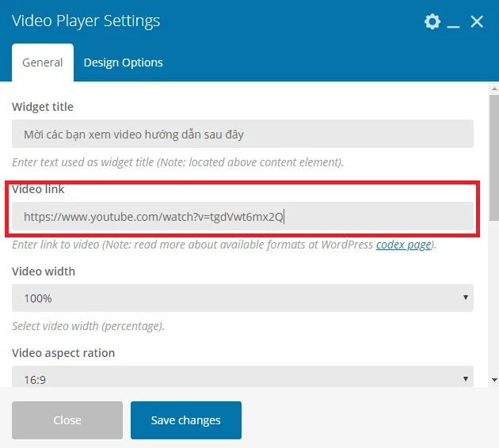The image size is (499, 448).
Task: Focus the Video link URL field
Action: (242, 216)
